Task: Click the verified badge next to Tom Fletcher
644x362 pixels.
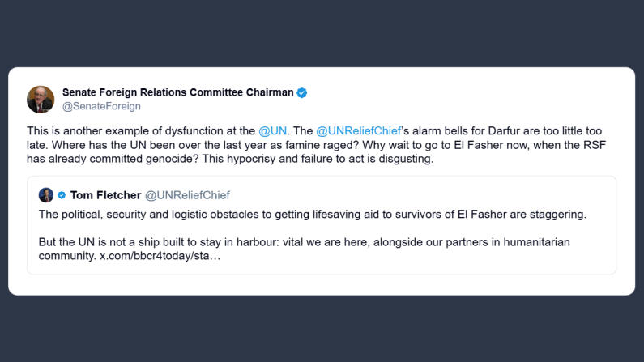Action: point(62,194)
